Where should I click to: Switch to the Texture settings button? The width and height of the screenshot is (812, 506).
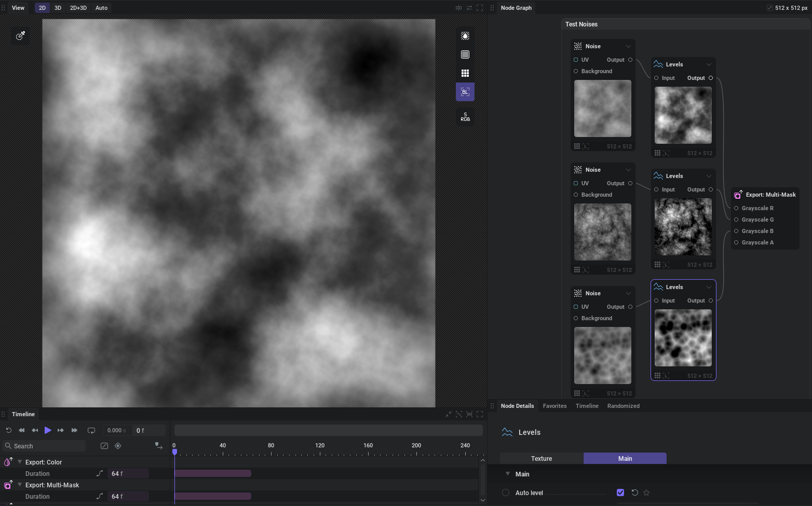(x=542, y=458)
